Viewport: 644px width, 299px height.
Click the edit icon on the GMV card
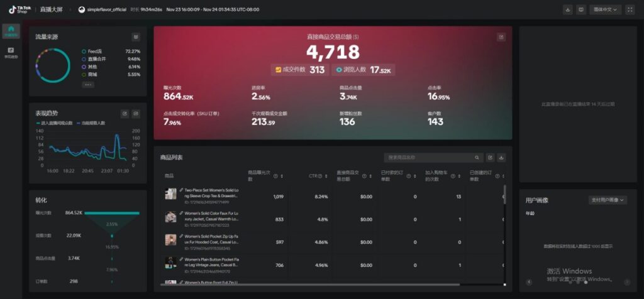(501, 37)
